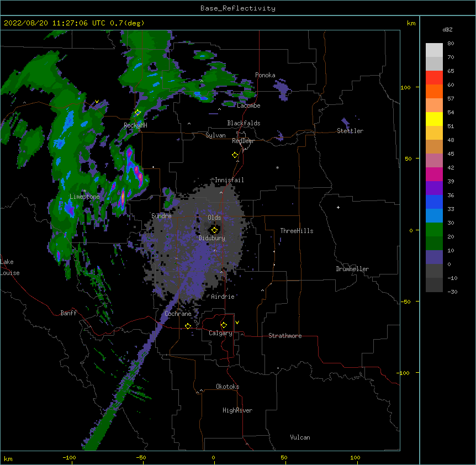
Task: Click the Calgary city label
Action: click(220, 333)
